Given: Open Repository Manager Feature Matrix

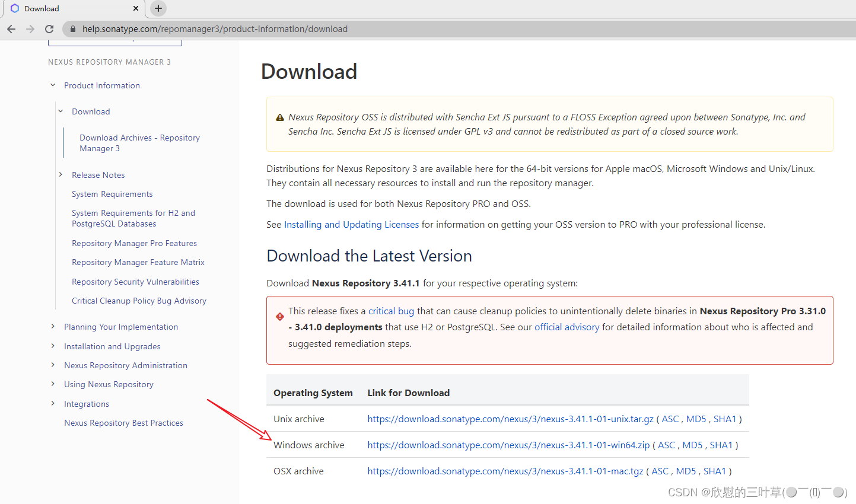Looking at the screenshot, I should click(138, 262).
